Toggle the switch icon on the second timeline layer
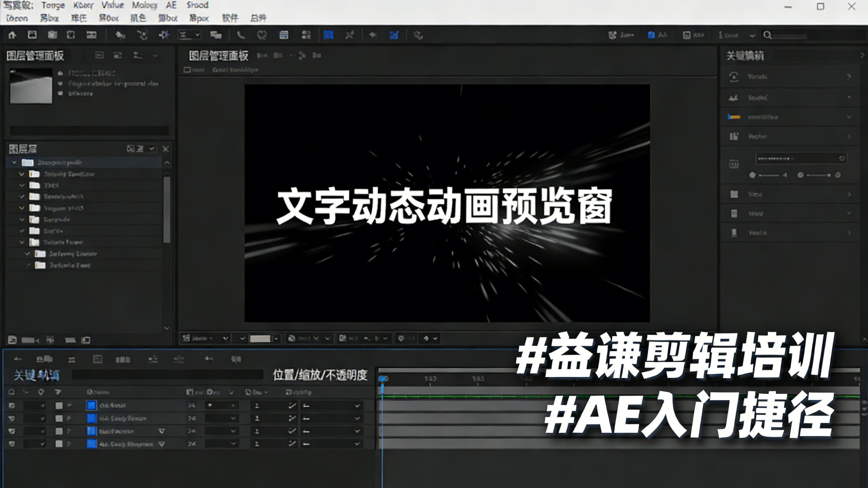 [292, 418]
